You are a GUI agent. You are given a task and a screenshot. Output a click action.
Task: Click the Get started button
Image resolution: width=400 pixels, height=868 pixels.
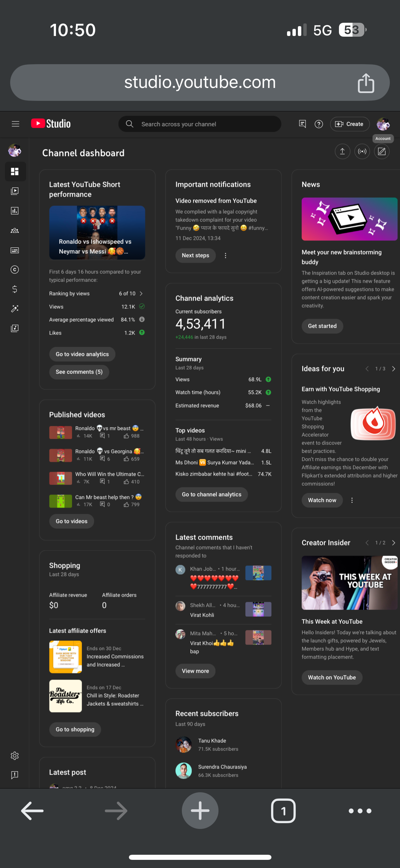point(322,326)
